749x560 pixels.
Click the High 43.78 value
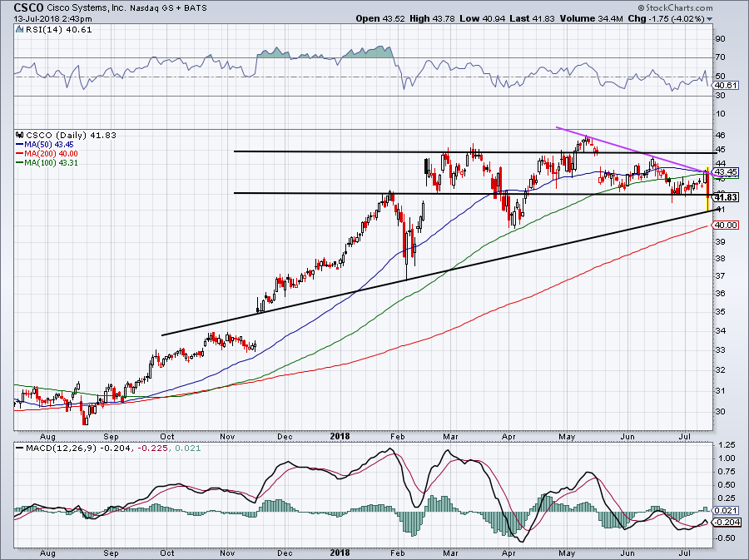click(x=432, y=19)
